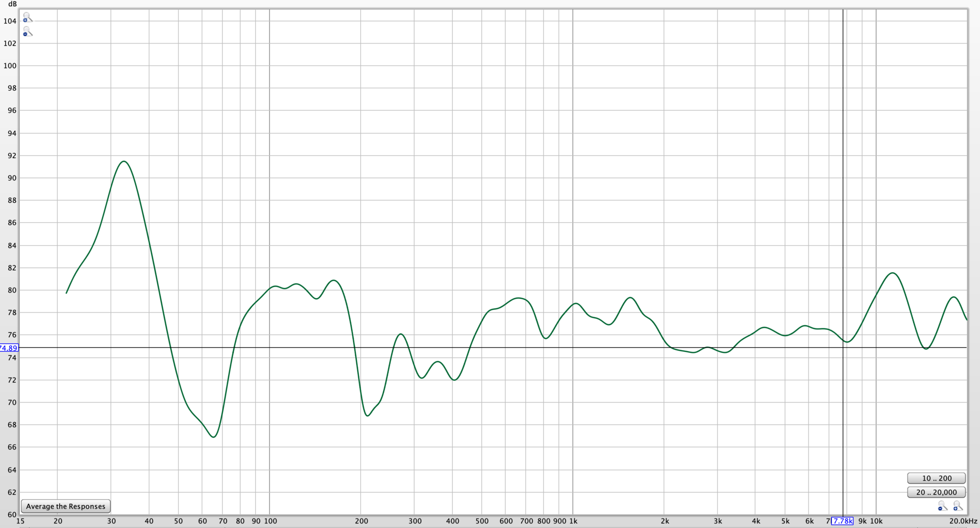Image resolution: width=980 pixels, height=528 pixels.
Task: Click the horizontal zoom-out magnifier under the range buttons
Action: click(x=942, y=506)
